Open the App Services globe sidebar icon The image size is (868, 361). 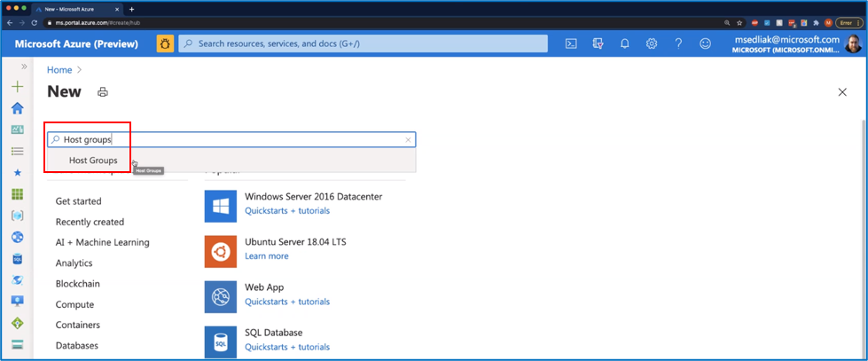pos(18,237)
